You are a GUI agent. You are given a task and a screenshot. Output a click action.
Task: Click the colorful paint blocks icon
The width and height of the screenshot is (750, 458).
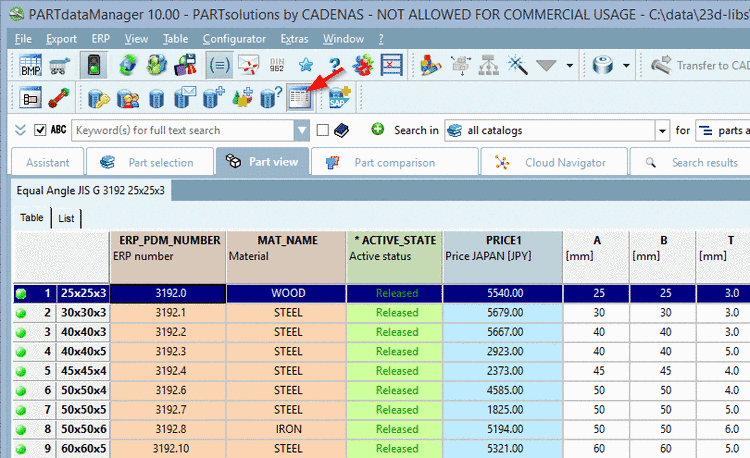[430, 65]
